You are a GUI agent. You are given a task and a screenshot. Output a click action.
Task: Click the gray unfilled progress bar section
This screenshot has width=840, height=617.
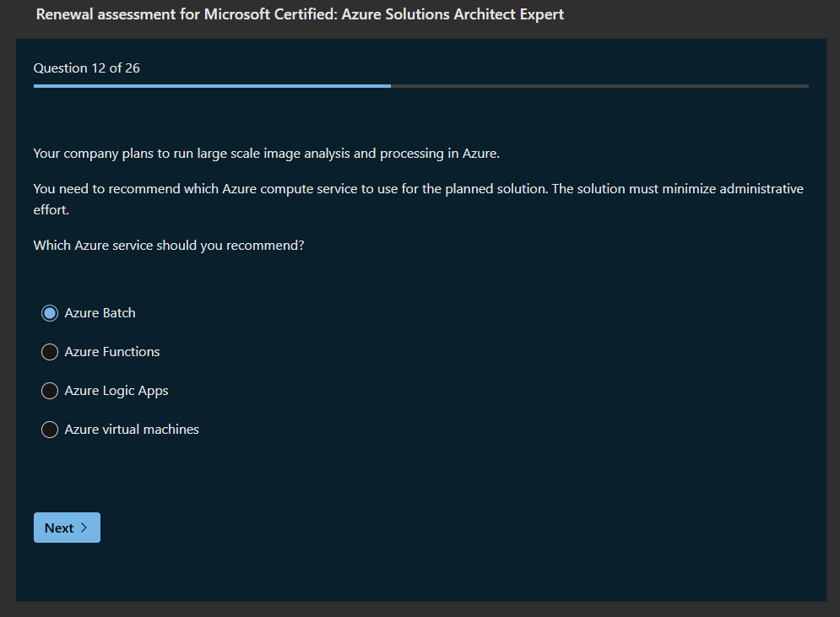pos(599,85)
